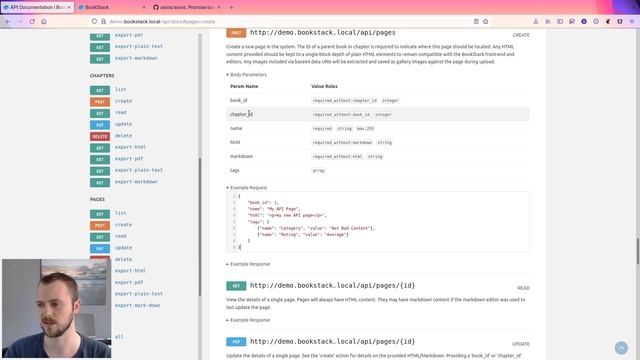Click the main page vertical scrollbar thumb

pyautogui.click(x=638, y=251)
